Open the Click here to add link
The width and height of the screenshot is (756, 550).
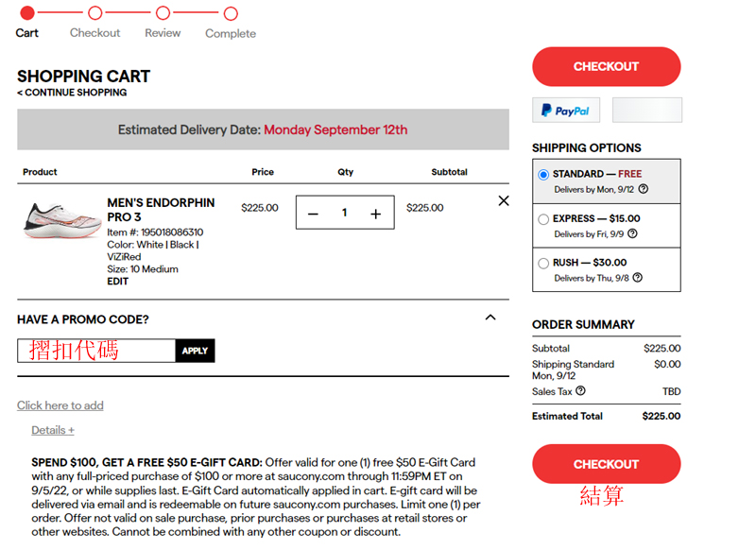coord(60,405)
